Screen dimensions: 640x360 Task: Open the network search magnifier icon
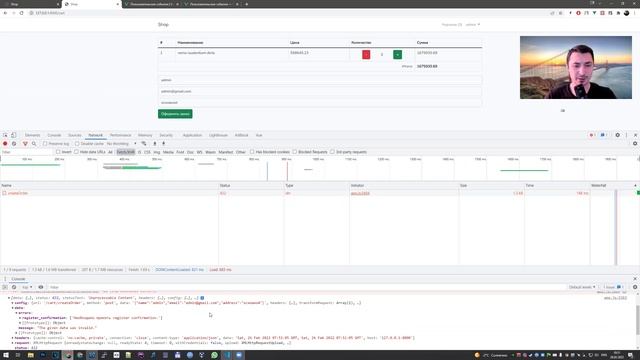pyautogui.click(x=34, y=144)
